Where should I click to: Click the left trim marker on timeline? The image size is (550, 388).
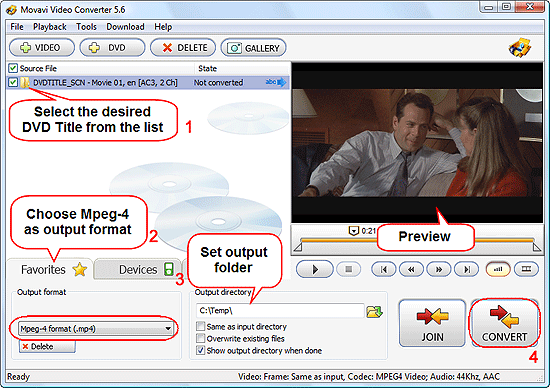coord(298,247)
